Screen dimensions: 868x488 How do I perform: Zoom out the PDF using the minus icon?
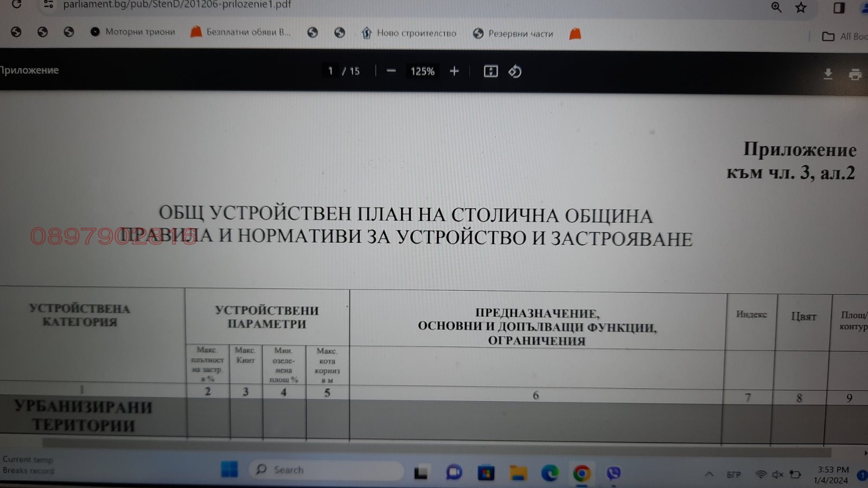click(390, 70)
